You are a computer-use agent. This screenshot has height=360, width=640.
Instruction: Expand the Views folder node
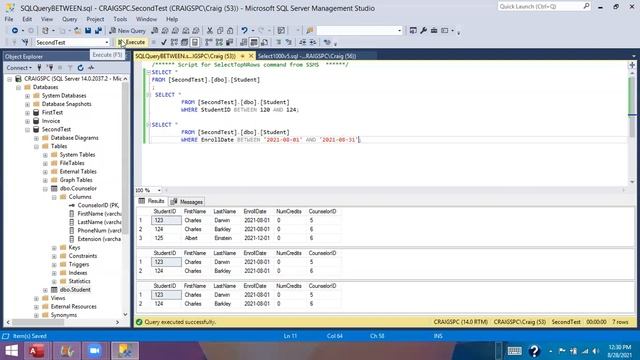click(x=36, y=298)
